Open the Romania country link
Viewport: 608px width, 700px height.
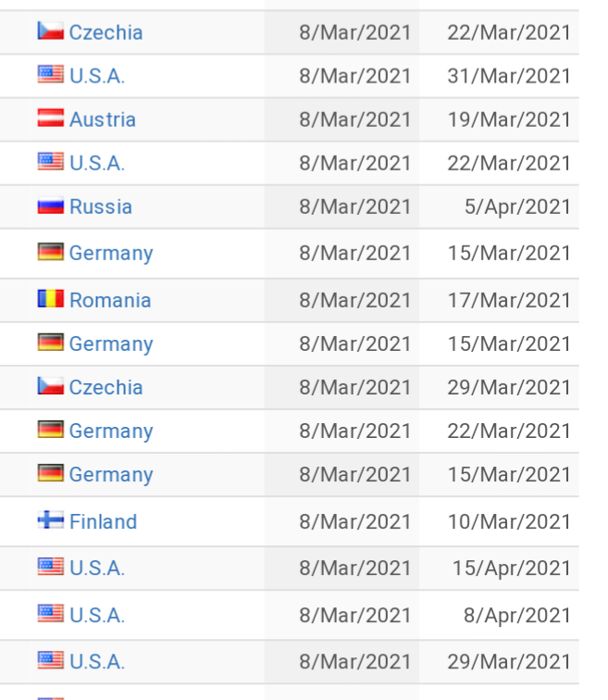pos(110,300)
